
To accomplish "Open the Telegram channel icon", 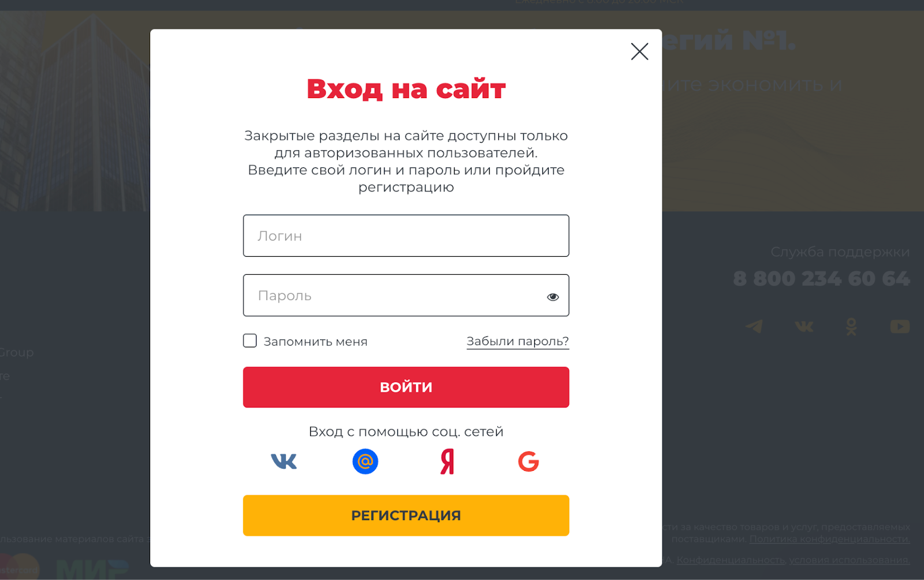I will (x=755, y=326).
